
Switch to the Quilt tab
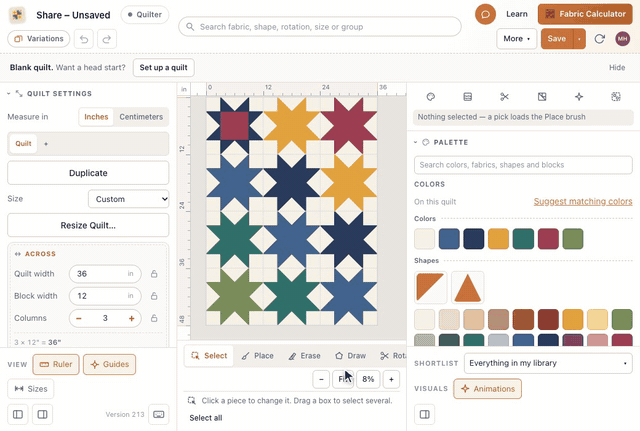(x=23, y=144)
